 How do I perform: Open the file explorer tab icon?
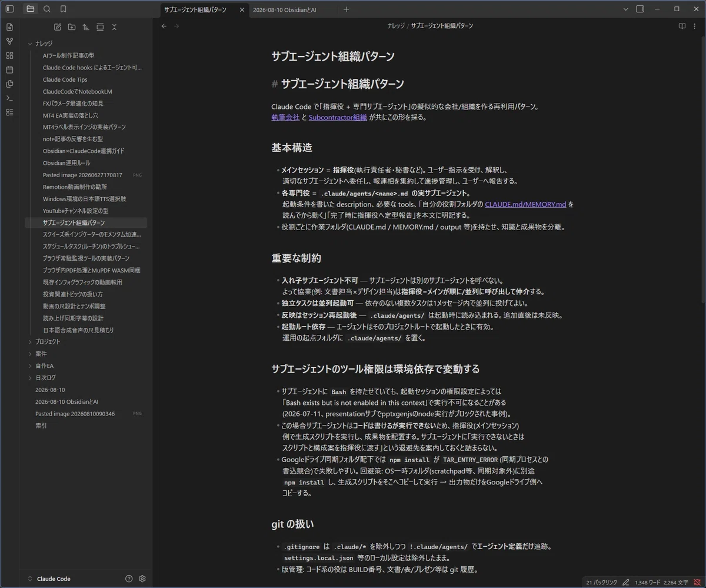(31, 9)
